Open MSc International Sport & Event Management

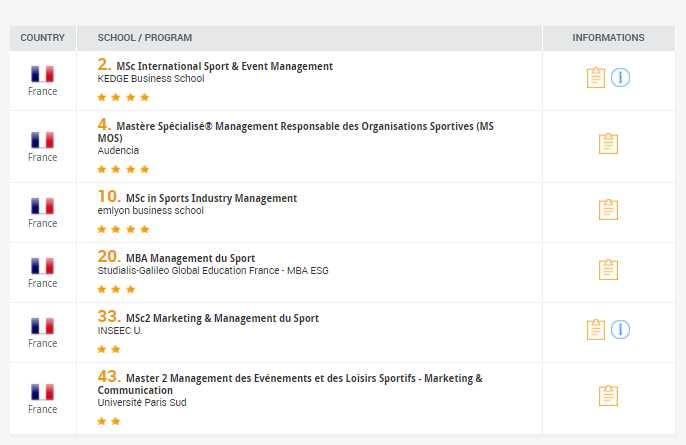coord(224,66)
